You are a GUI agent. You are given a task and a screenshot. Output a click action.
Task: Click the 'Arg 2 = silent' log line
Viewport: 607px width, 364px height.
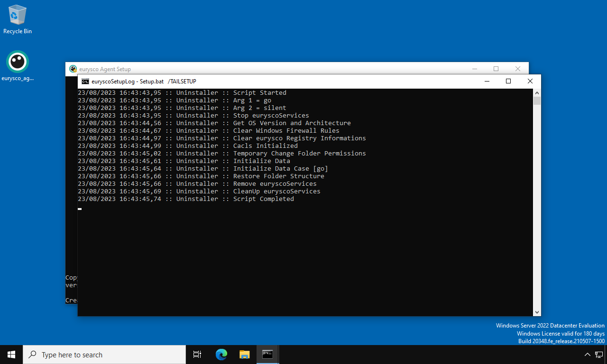(x=182, y=108)
